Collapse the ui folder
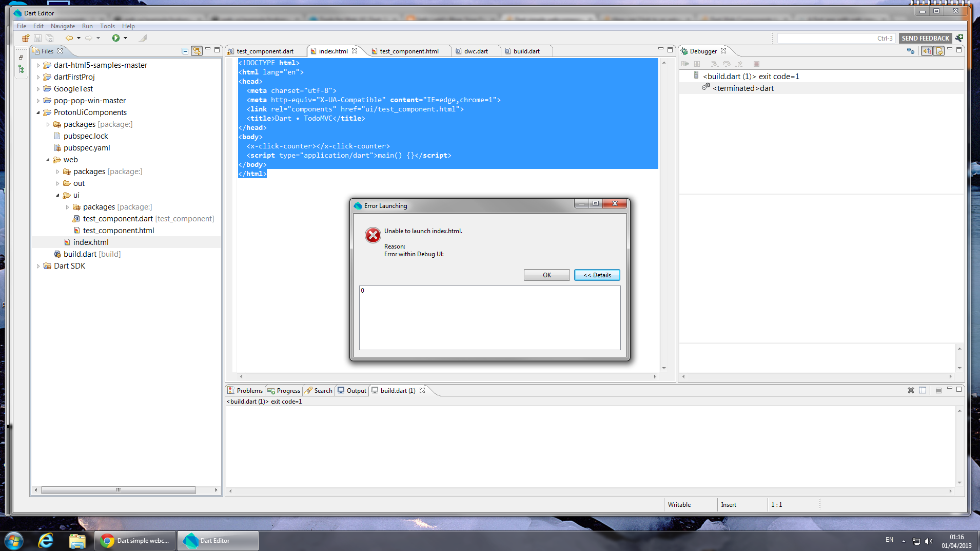This screenshot has height=551, width=980. click(57, 195)
